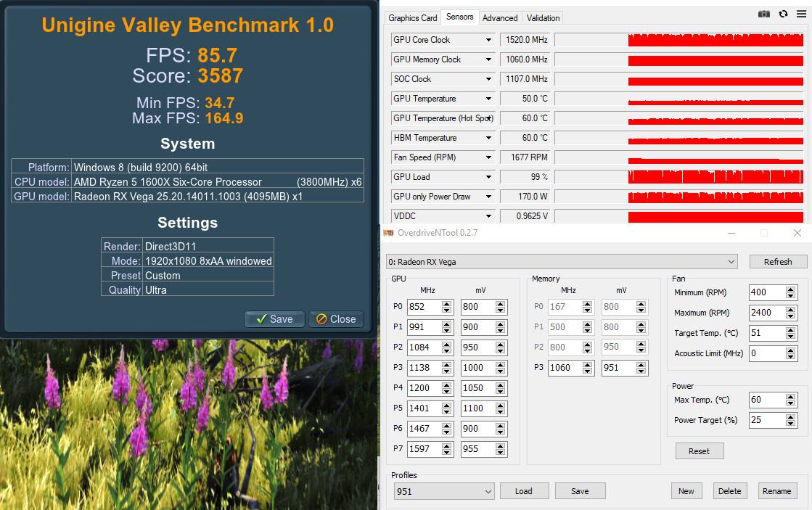
Task: Click the GPU P4 mV spinner arrows
Action: (500, 388)
